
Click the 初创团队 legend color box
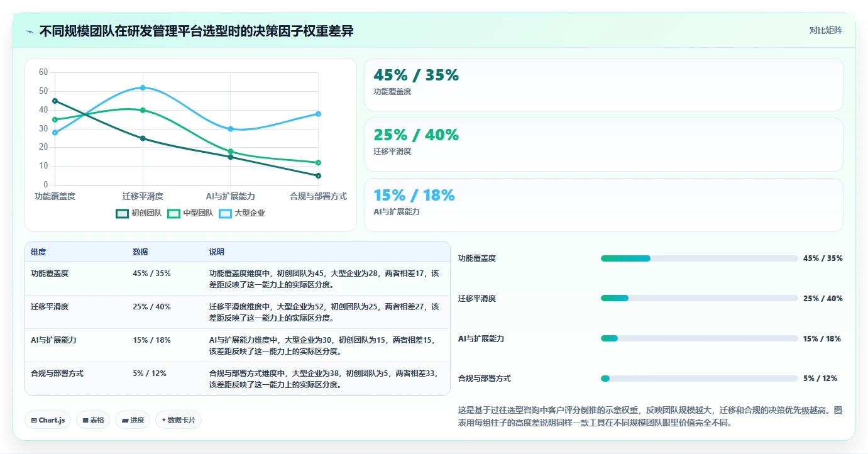(123, 213)
